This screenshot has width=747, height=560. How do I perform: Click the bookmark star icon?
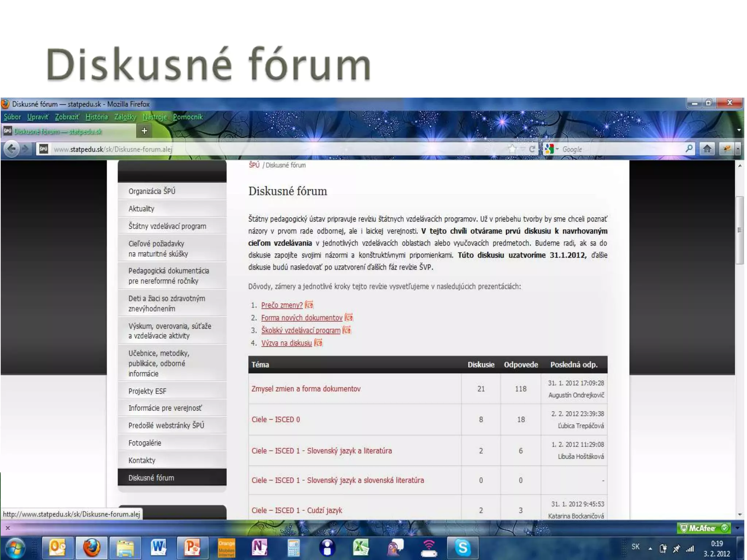[512, 149]
